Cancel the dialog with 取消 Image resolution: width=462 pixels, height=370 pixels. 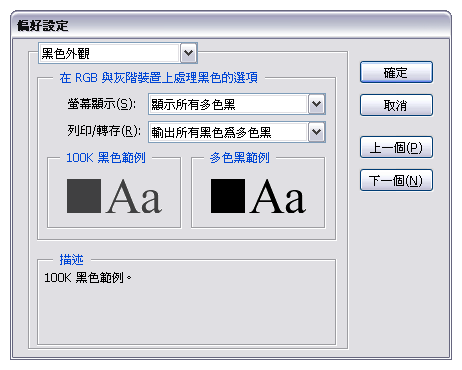pyautogui.click(x=396, y=105)
